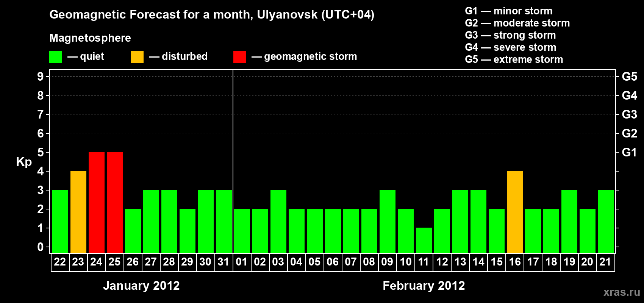This screenshot has width=644, height=303.
Task: Click the Kp value 9 tick label
Action: coord(41,77)
